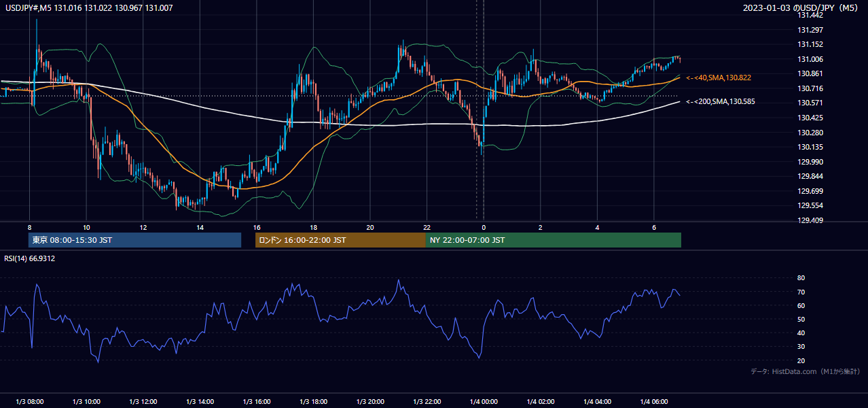868x408 pixels.
Task: Click price level 131.442 on the axis
Action: click(811, 15)
